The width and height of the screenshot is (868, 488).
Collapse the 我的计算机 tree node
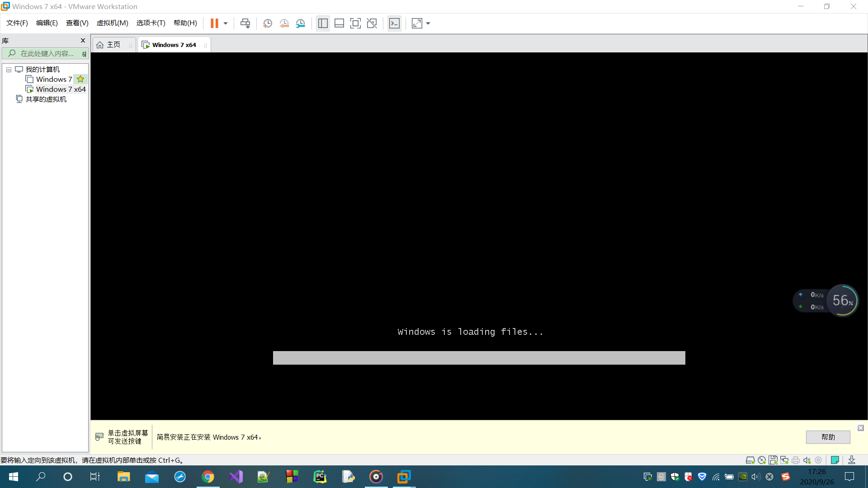pyautogui.click(x=9, y=70)
